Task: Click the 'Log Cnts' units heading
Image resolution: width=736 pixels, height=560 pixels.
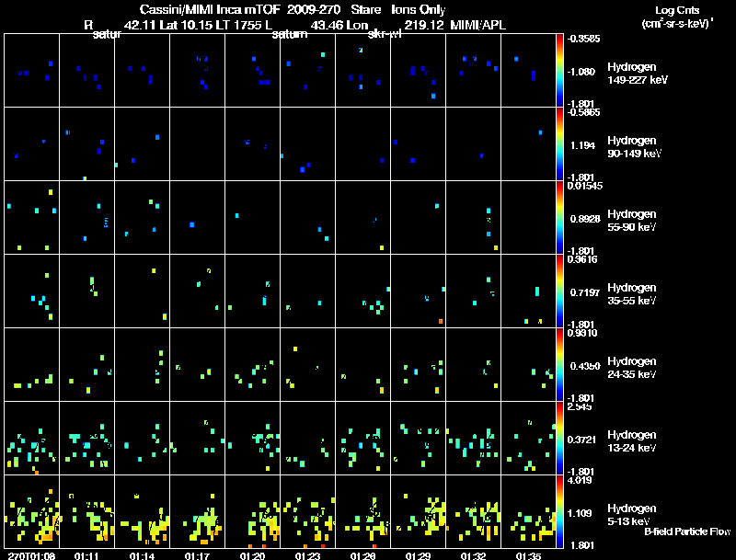Action: click(677, 10)
